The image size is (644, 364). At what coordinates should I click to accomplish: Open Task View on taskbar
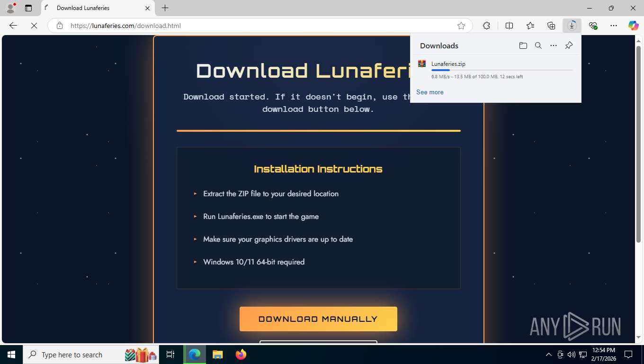(x=170, y=355)
